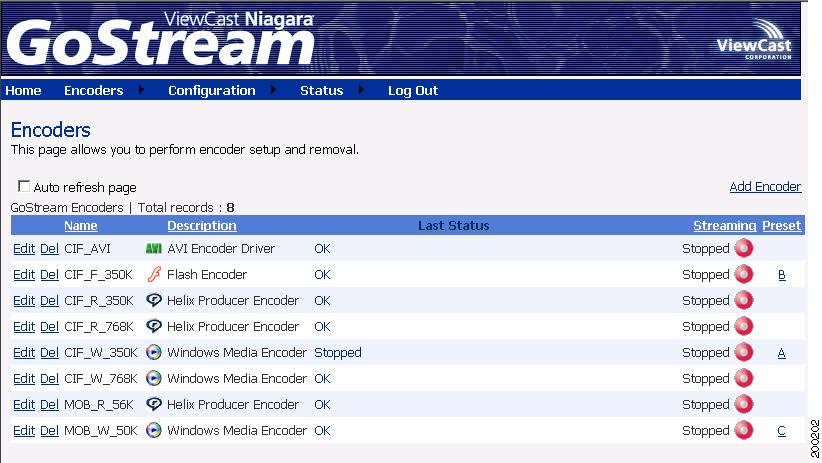Delete the MOB_W_50K encoder
Screen dimensions: 822x463
(x=49, y=430)
